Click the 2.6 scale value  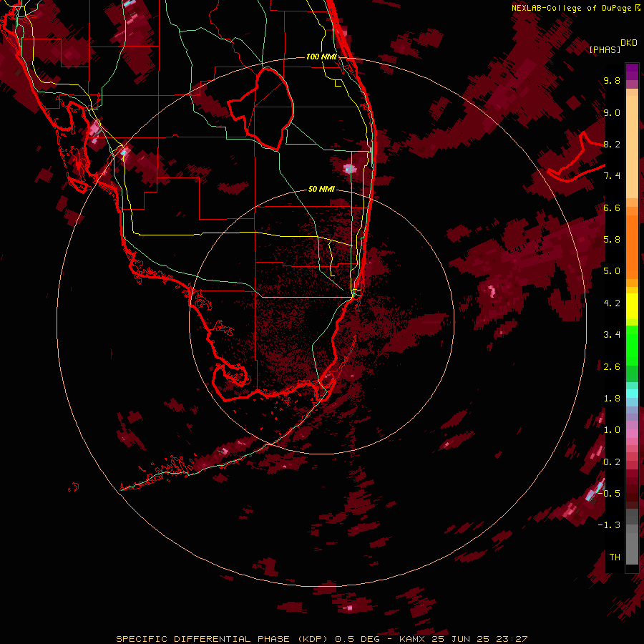pos(612,367)
